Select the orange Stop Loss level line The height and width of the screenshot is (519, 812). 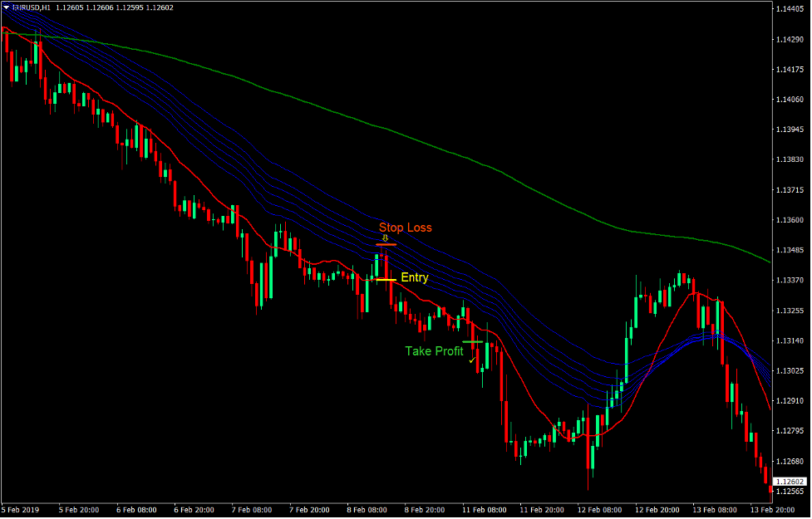tap(386, 244)
